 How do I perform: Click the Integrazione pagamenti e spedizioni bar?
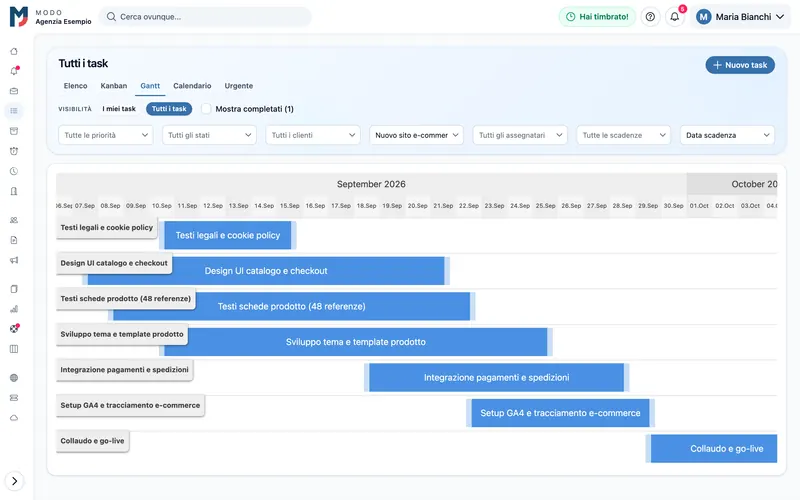[496, 378]
